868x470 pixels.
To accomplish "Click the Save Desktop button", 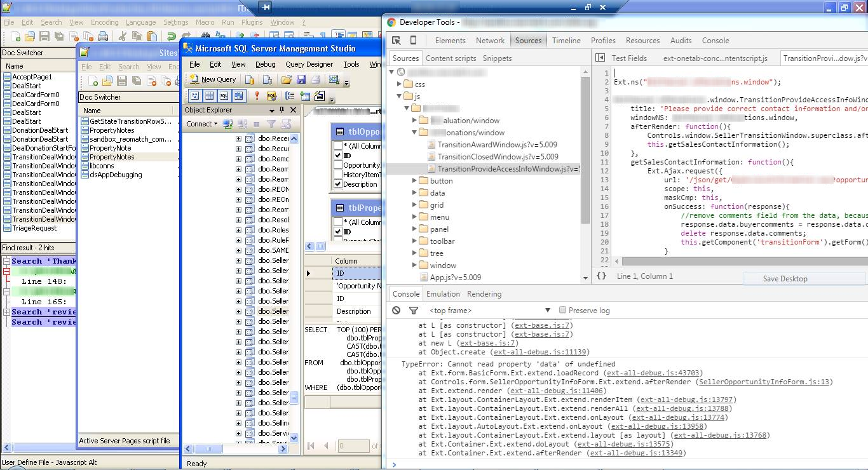I will point(785,278).
